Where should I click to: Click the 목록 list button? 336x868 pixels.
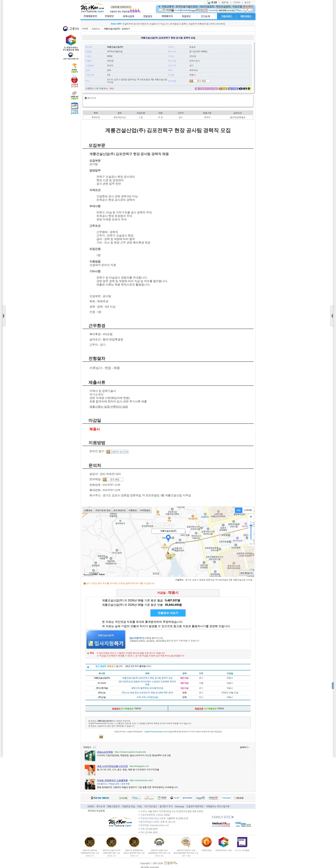(101, 737)
